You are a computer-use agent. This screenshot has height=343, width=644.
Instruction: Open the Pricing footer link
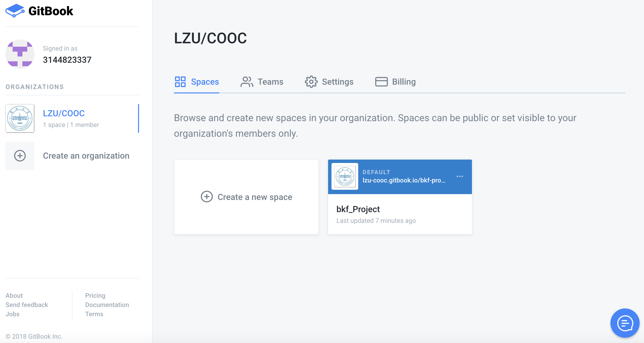pos(95,296)
